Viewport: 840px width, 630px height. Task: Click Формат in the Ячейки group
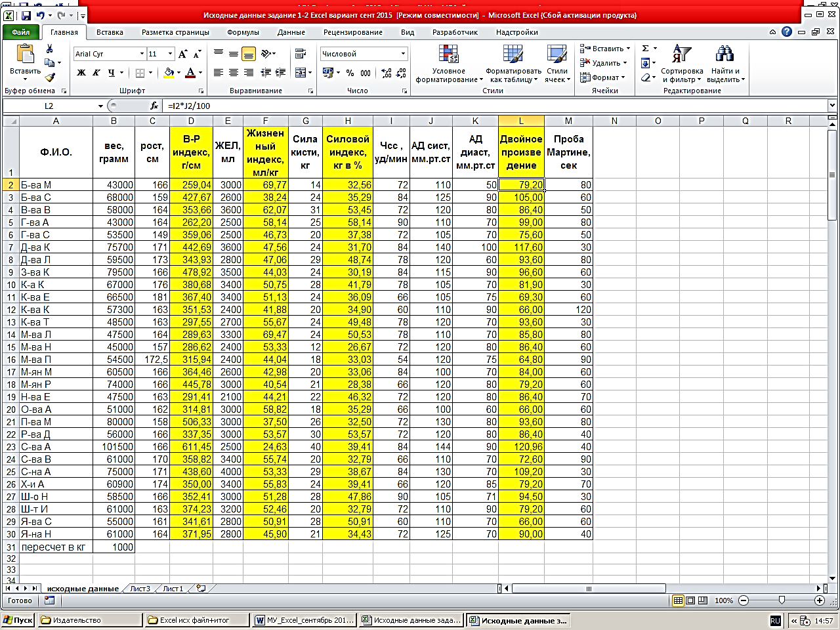click(x=602, y=77)
